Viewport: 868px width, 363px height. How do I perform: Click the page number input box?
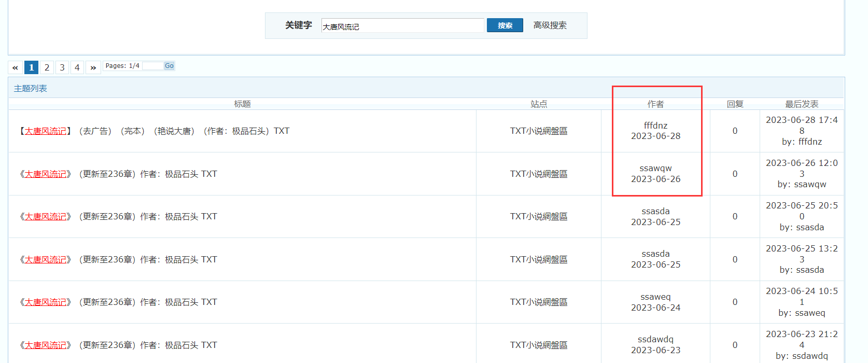pos(153,66)
